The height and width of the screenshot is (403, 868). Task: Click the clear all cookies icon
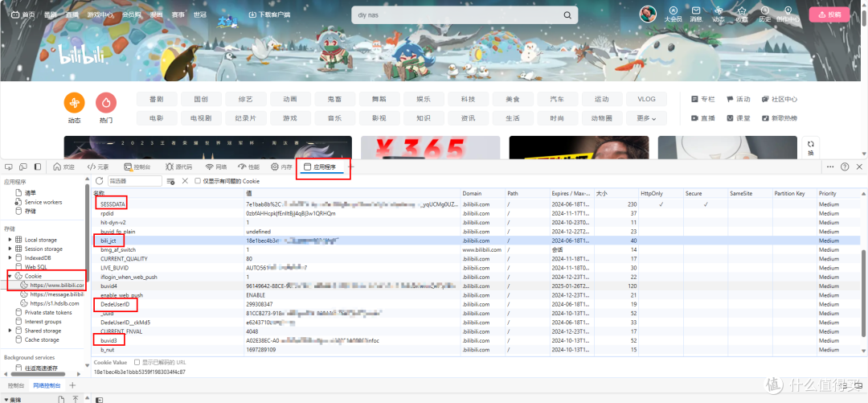pos(171,181)
